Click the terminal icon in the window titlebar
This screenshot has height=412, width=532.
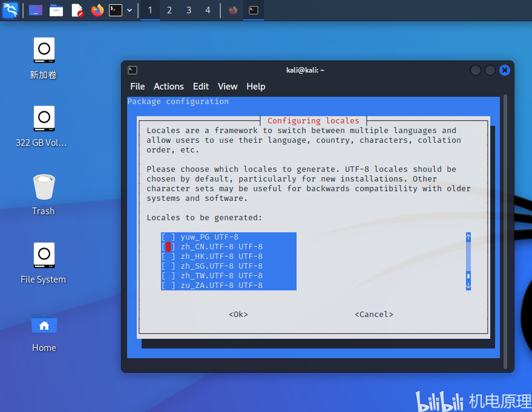(133, 70)
